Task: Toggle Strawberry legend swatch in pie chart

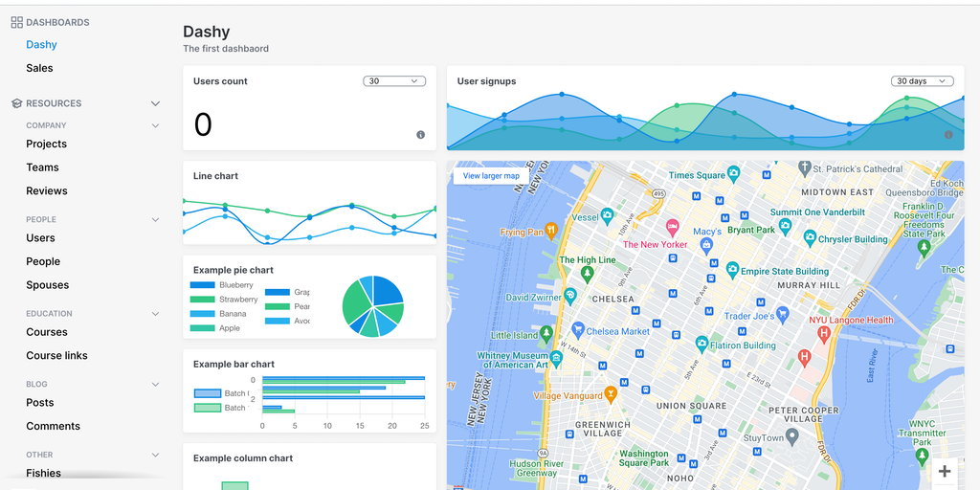Action: (203, 300)
